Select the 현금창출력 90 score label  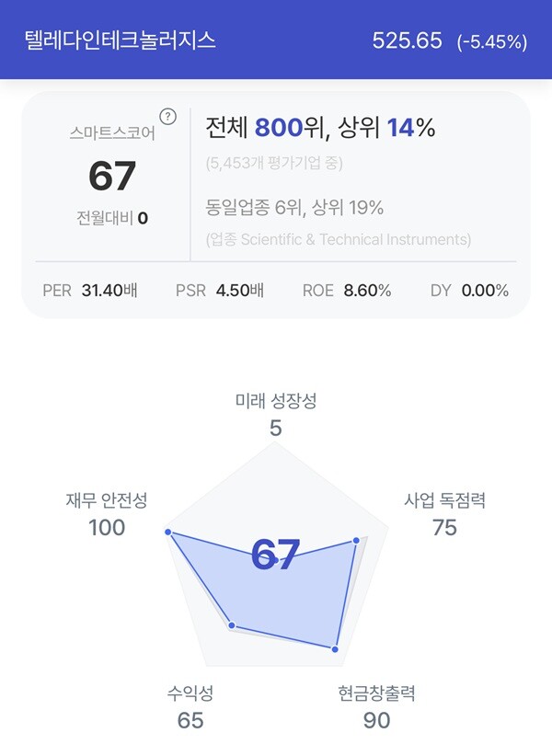pyautogui.click(x=376, y=707)
